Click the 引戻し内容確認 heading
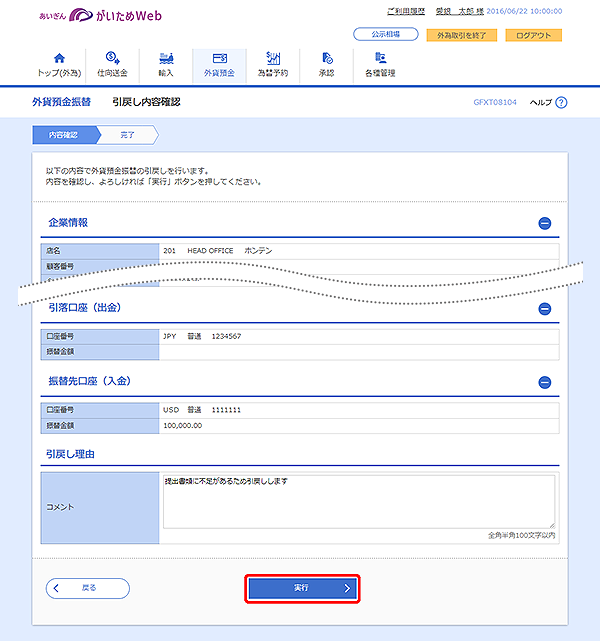The height and width of the screenshot is (641, 600). (x=146, y=102)
